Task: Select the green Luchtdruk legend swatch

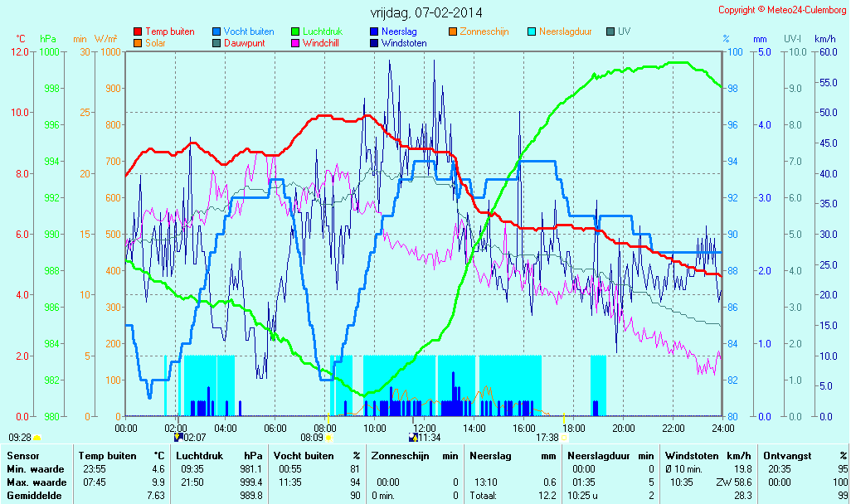Action: [x=295, y=32]
